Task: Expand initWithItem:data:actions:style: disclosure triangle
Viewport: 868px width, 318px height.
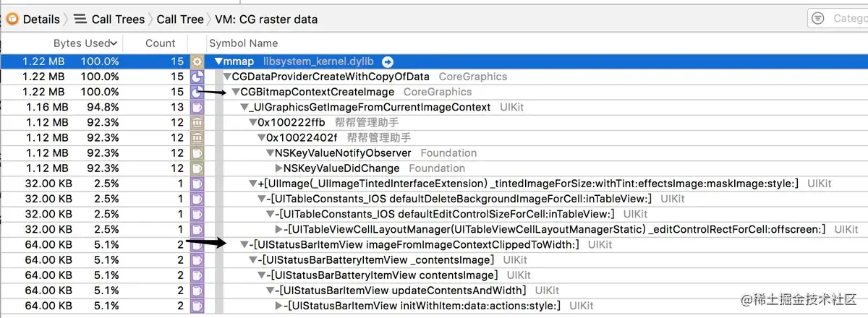Action: tap(279, 306)
